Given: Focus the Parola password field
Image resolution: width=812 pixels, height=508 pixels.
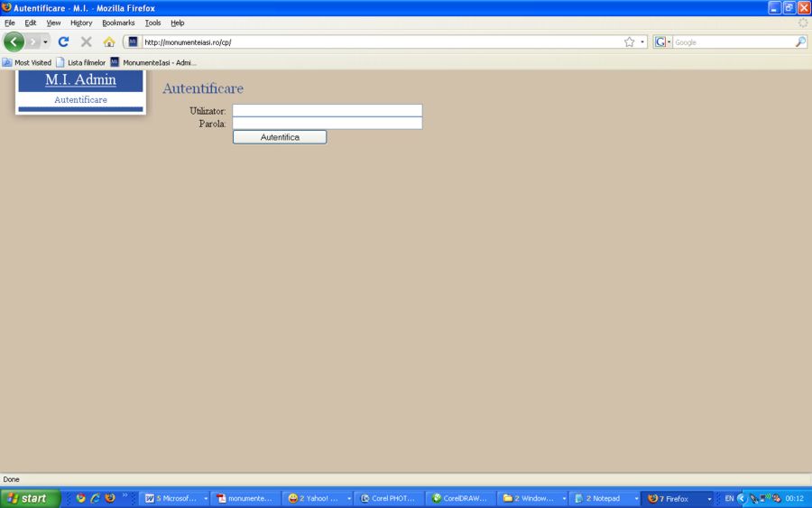Looking at the screenshot, I should tap(327, 123).
